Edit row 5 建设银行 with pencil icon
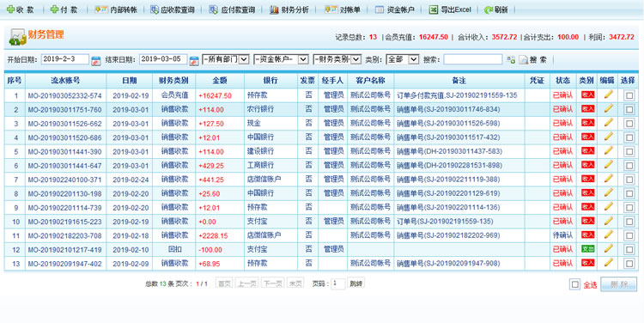This screenshot has height=323, width=644. (608, 150)
